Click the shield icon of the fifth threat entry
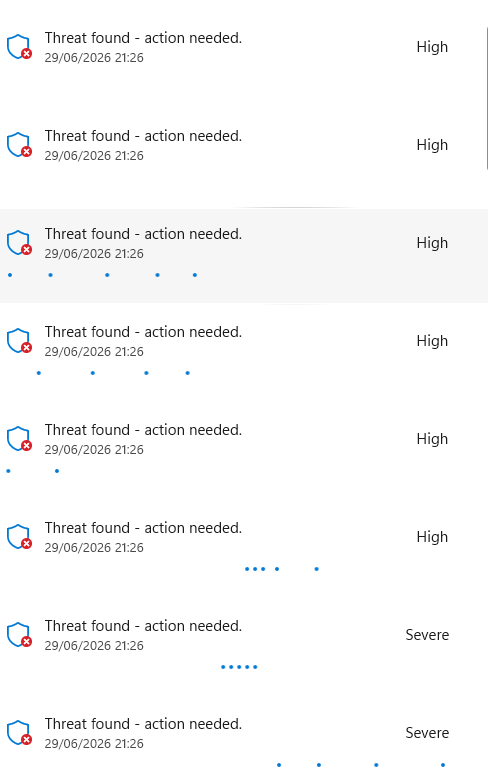 19,438
